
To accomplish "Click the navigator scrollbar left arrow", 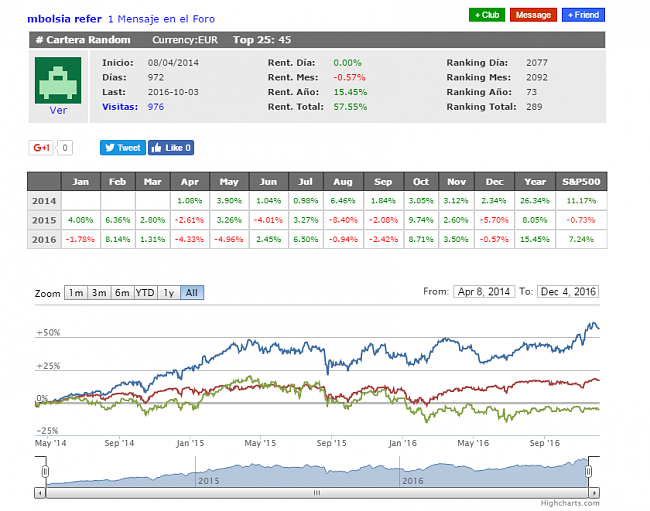I will coord(39,492).
